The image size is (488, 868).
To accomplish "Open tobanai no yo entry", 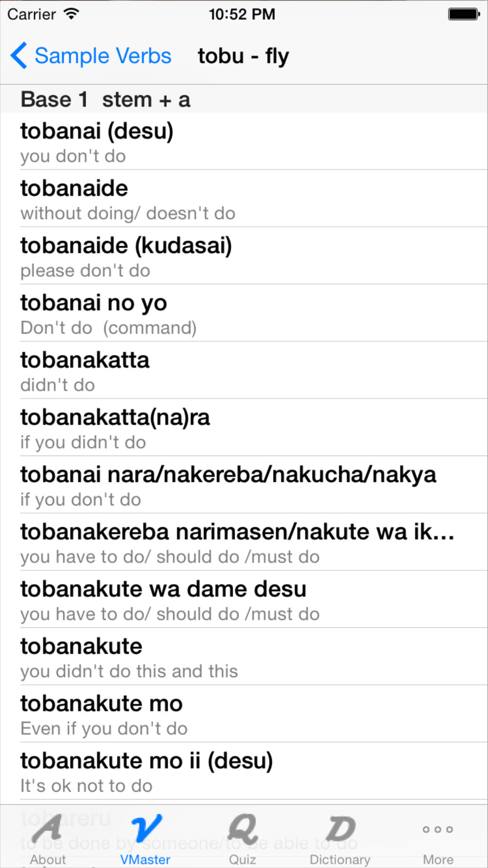I will coord(244,313).
